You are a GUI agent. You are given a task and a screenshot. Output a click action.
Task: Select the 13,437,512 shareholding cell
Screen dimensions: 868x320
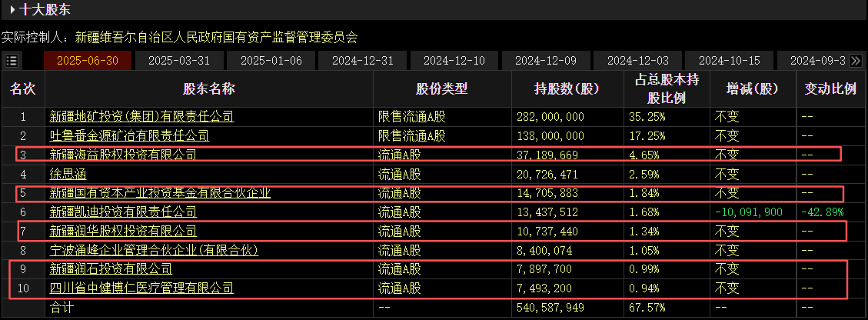pos(547,212)
